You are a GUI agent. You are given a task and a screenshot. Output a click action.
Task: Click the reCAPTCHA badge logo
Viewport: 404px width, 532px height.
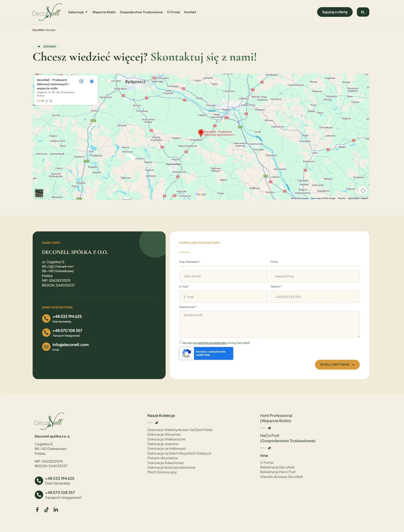pos(187,353)
